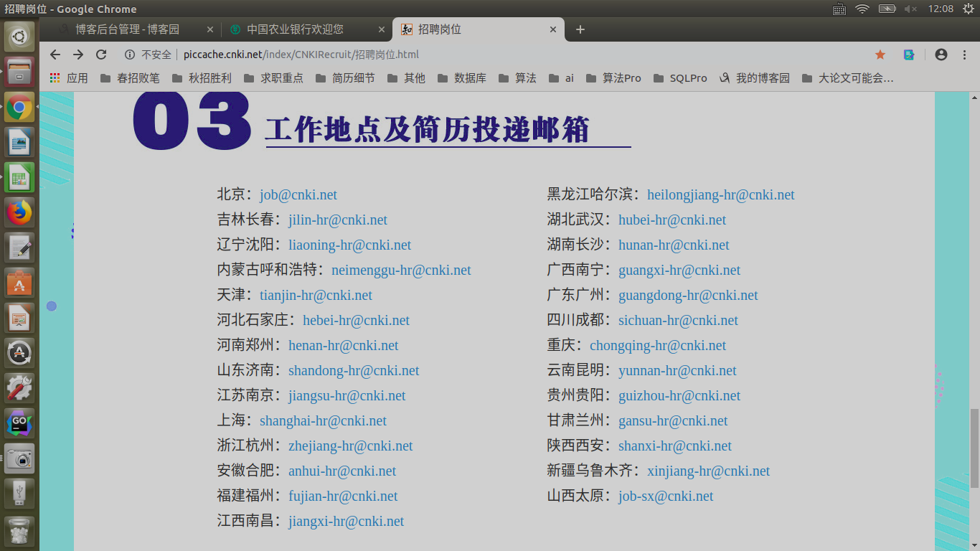
Task: Open the Screenshot camera app in dock
Action: pyautogui.click(x=19, y=458)
